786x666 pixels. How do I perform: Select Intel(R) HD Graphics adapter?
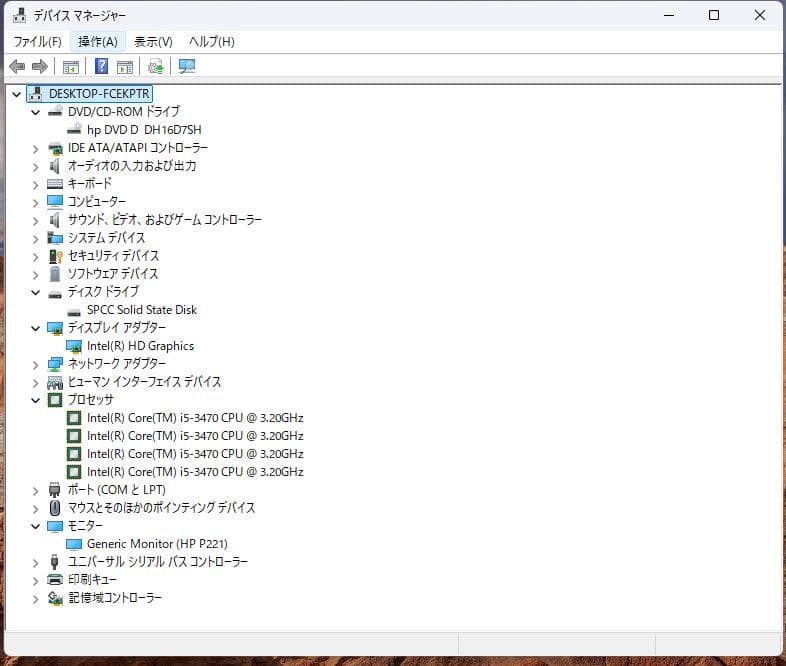coord(140,346)
